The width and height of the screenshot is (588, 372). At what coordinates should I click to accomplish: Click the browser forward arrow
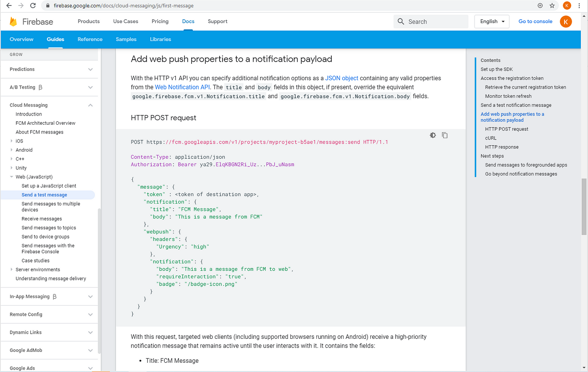pos(21,6)
